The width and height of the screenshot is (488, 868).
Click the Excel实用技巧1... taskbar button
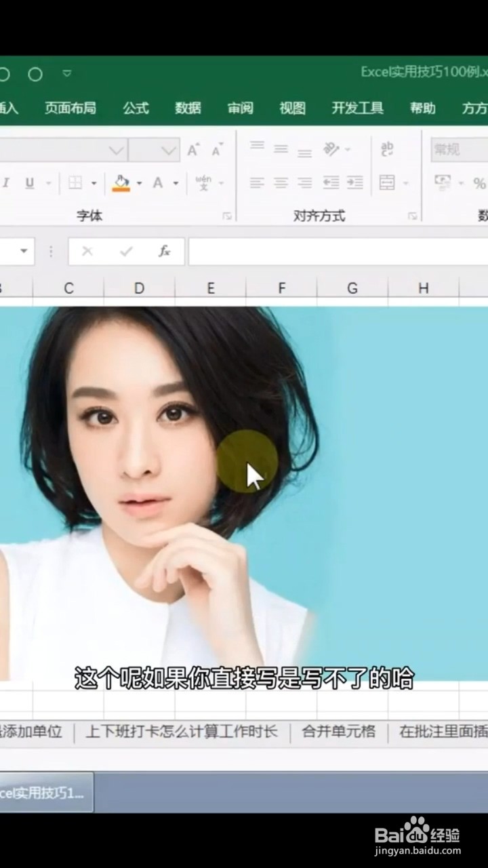[x=45, y=792]
